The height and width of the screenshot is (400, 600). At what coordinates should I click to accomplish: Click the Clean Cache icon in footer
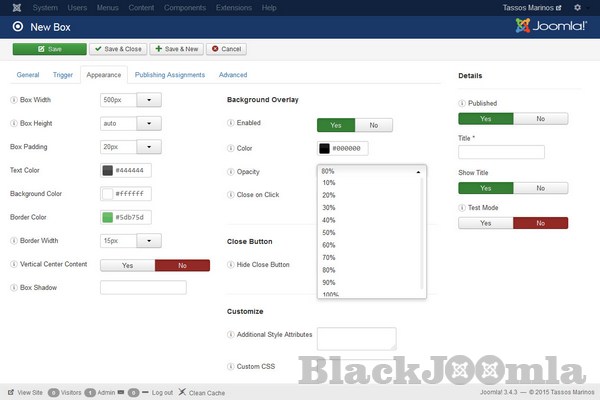point(182,392)
